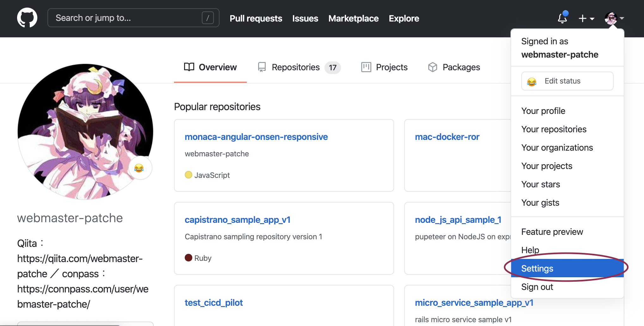This screenshot has width=644, height=326.
Task: Open the notifications bell
Action: click(x=562, y=18)
